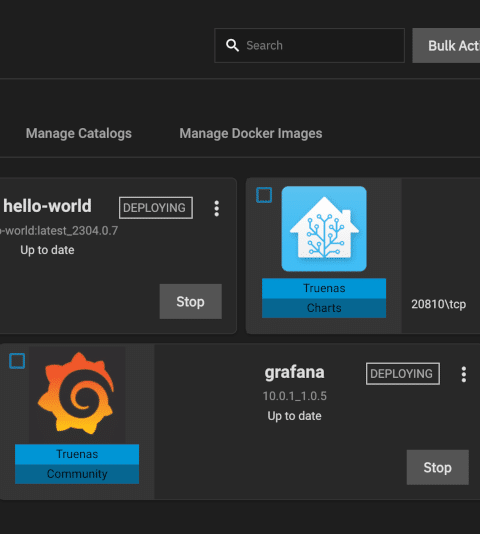Select the hello-world app name
Screen dimensions: 480x534
(47, 206)
